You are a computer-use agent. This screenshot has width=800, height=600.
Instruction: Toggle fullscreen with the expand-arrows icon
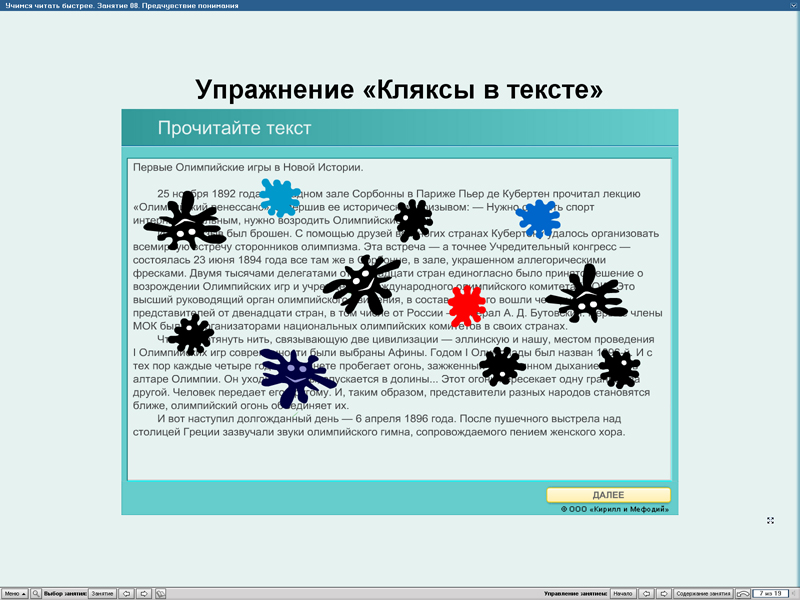point(770,520)
